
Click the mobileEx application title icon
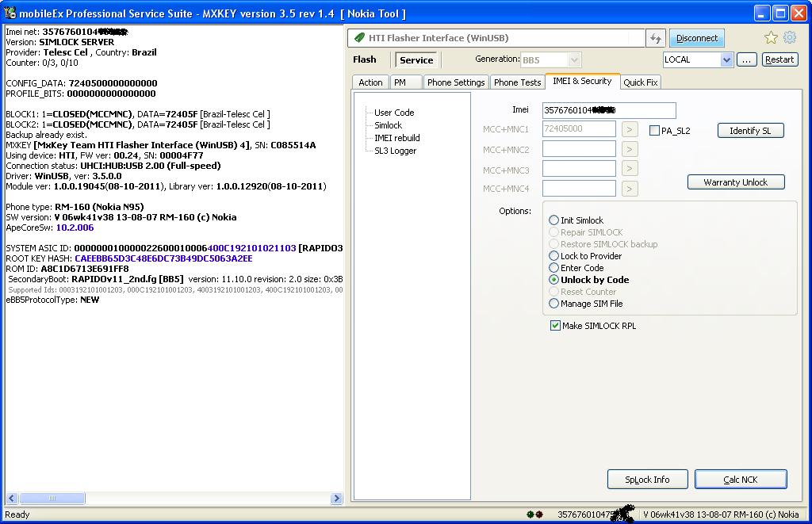(10, 13)
